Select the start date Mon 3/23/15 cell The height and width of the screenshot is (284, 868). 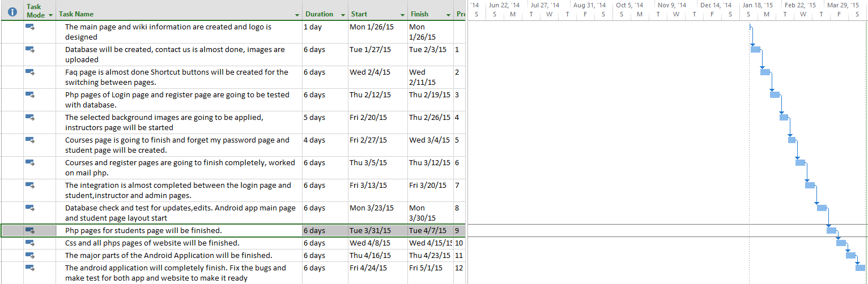(x=377, y=208)
